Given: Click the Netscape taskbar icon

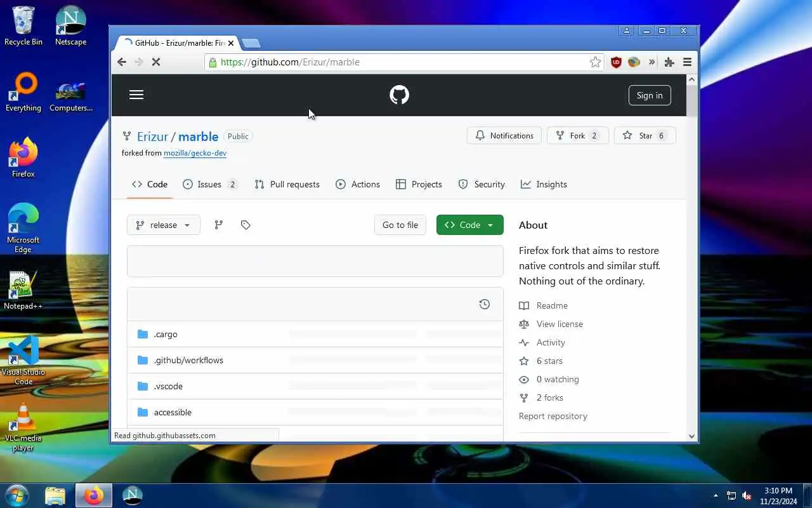Looking at the screenshot, I should pos(133,495).
